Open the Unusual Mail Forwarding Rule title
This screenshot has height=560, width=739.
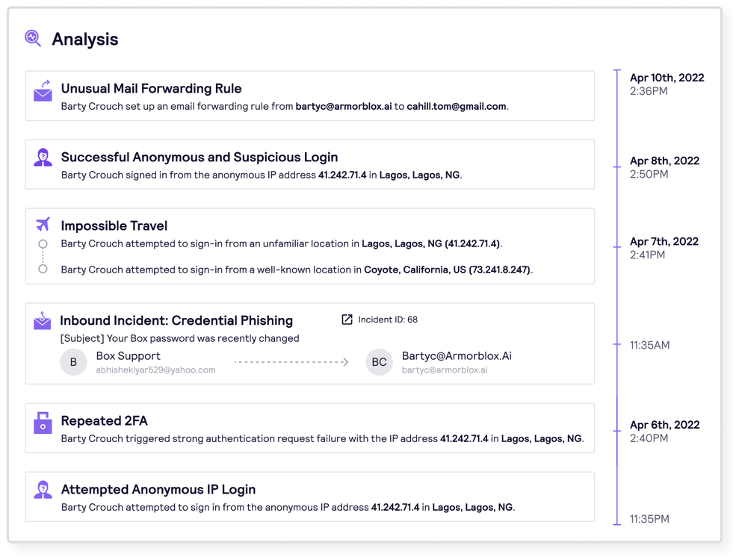(151, 88)
